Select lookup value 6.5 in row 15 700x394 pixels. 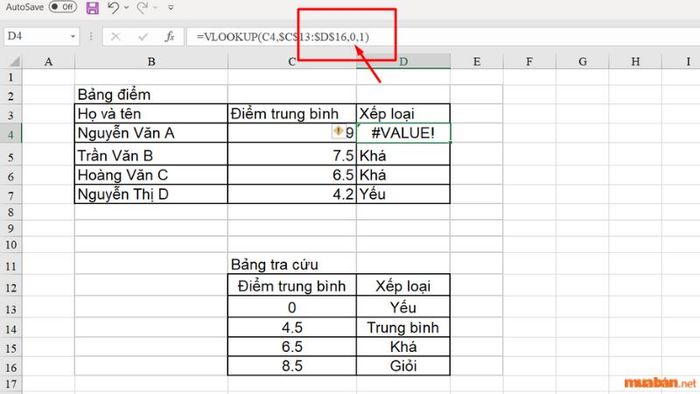pyautogui.click(x=292, y=347)
